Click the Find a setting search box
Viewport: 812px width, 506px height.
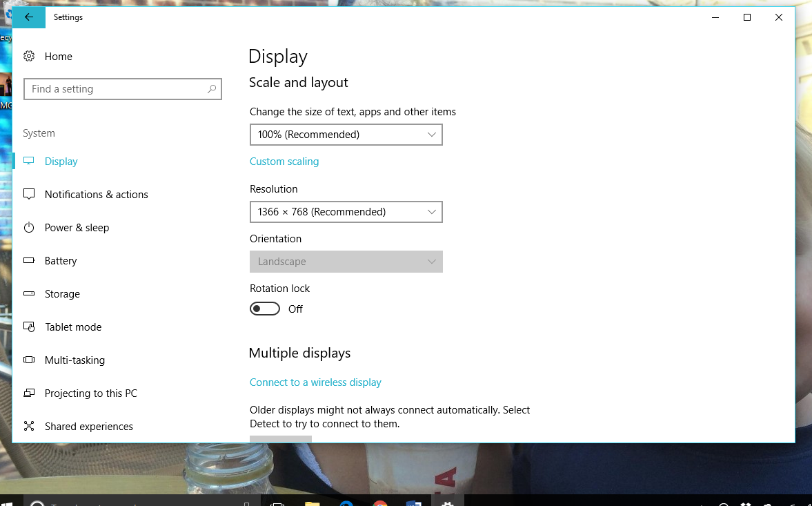pos(123,88)
